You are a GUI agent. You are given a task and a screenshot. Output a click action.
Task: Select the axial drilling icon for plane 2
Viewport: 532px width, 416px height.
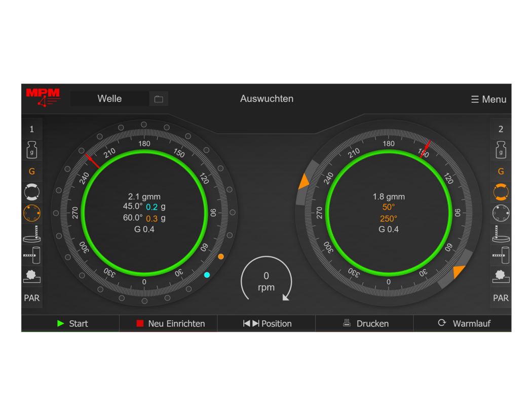point(501,235)
